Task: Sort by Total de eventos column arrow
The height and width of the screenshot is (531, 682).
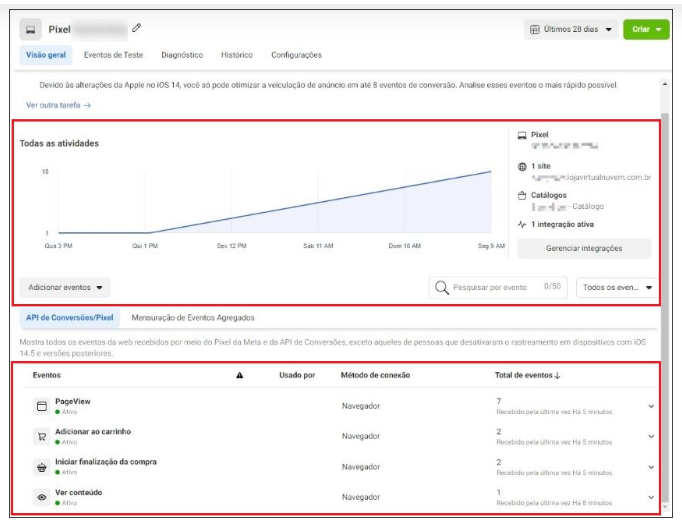Action: tap(558, 375)
